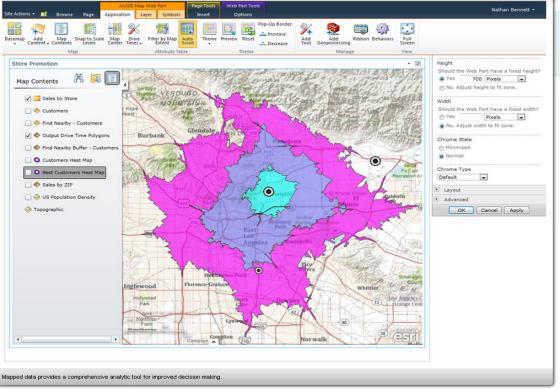560x389 pixels.
Task: Open the Theme gallery
Action: click(x=209, y=33)
